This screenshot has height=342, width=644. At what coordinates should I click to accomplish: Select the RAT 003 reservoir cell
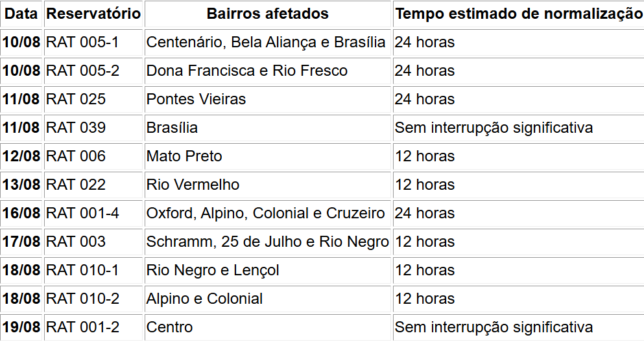coord(93,242)
